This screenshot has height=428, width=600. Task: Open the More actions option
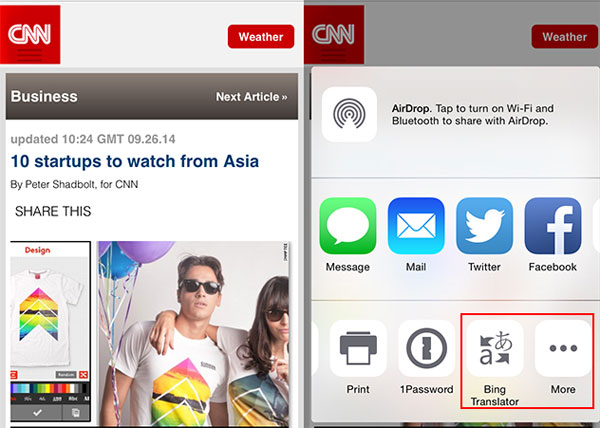[x=563, y=348]
